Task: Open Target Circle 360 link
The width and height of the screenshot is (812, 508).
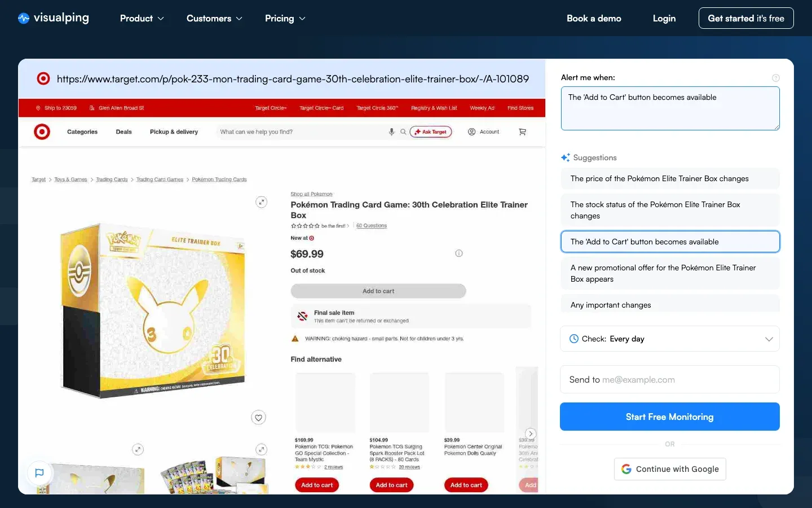Action: coord(377,108)
